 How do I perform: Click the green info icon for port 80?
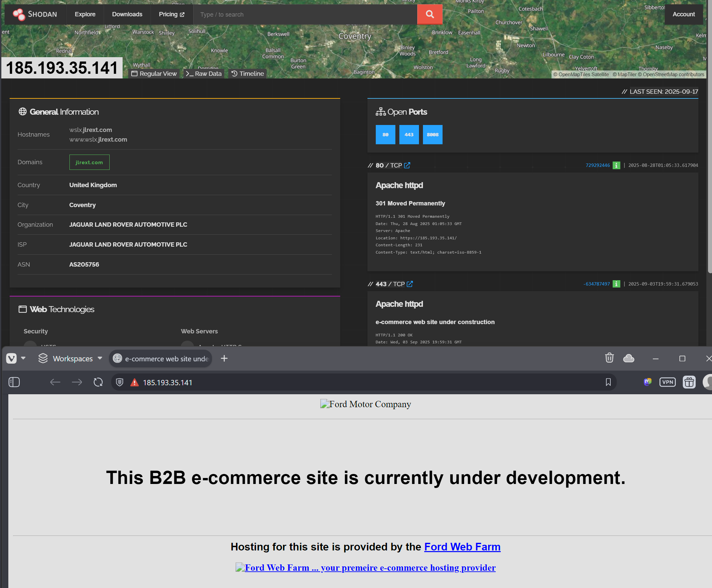616,165
